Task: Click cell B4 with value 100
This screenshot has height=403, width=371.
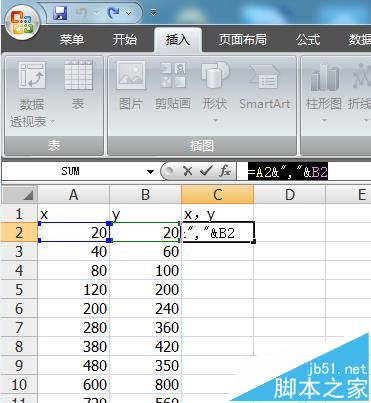Action: (x=146, y=270)
